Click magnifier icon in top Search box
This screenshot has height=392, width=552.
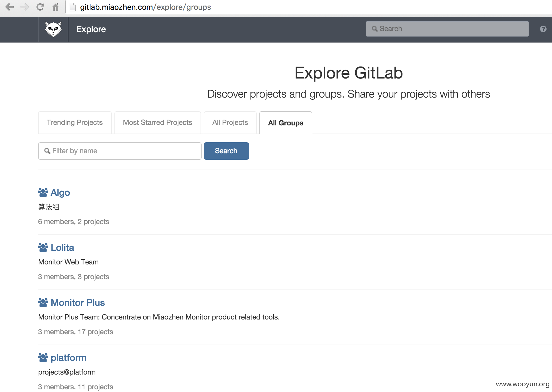coord(375,29)
